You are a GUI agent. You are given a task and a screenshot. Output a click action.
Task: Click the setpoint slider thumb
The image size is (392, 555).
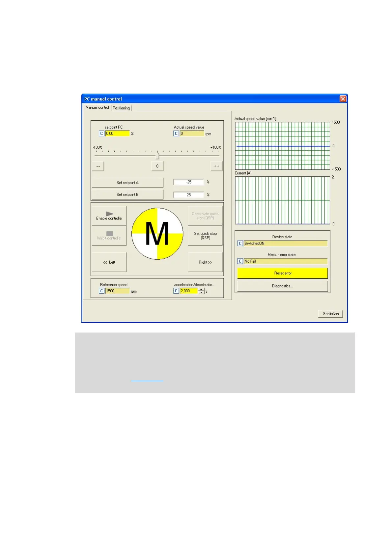coord(157,156)
